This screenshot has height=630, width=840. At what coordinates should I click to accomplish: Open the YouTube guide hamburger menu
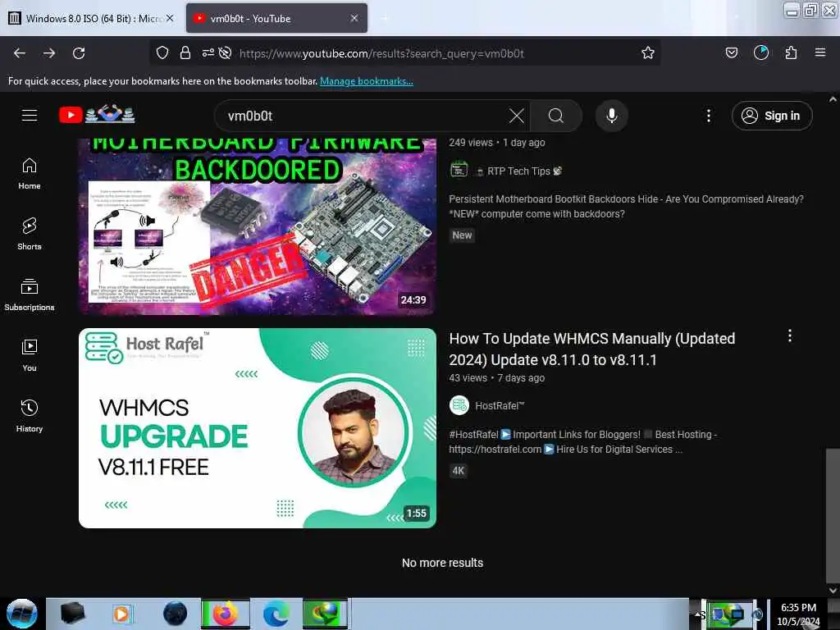pyautogui.click(x=30, y=115)
